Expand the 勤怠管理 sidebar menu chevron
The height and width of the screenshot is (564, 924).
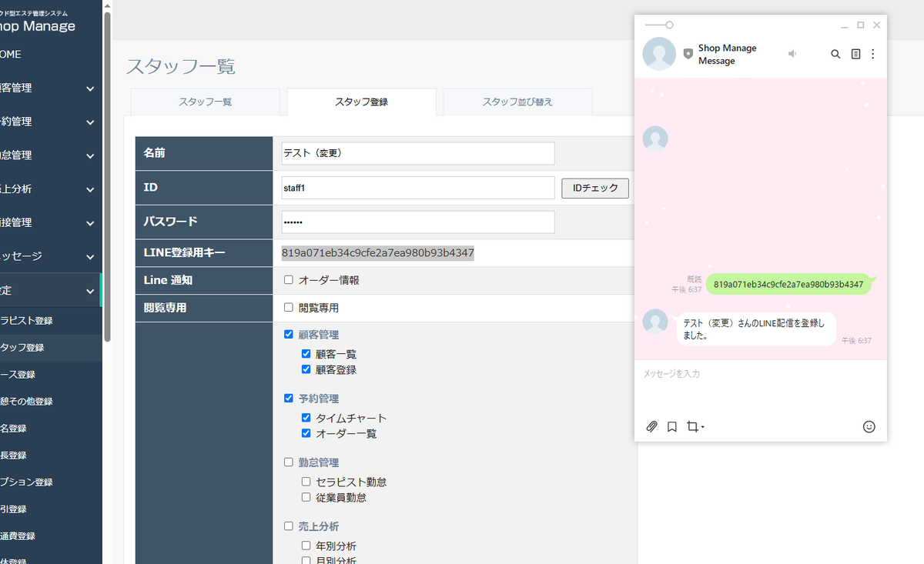[x=90, y=155]
